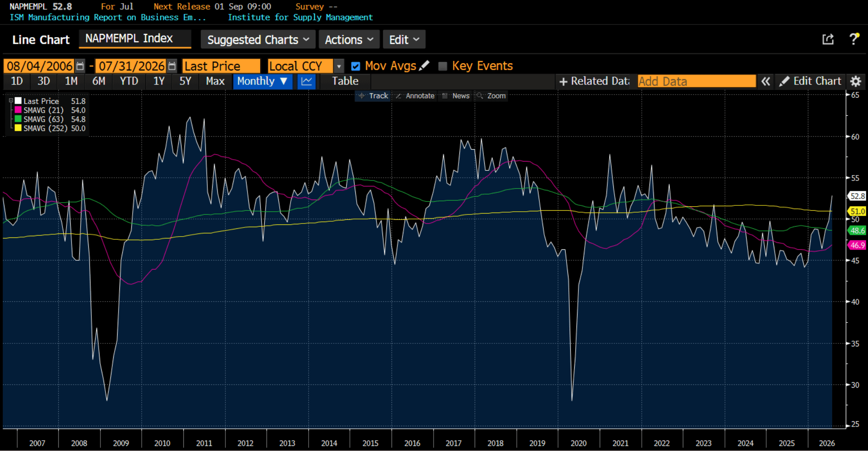Screen dimensions: 868x451
Task: Click the green SMAVG (63) legend swatch
Action: pos(18,119)
